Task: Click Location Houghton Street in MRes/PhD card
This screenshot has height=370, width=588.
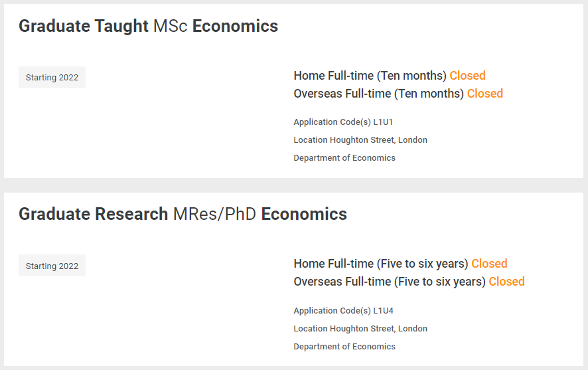Action: coord(360,329)
